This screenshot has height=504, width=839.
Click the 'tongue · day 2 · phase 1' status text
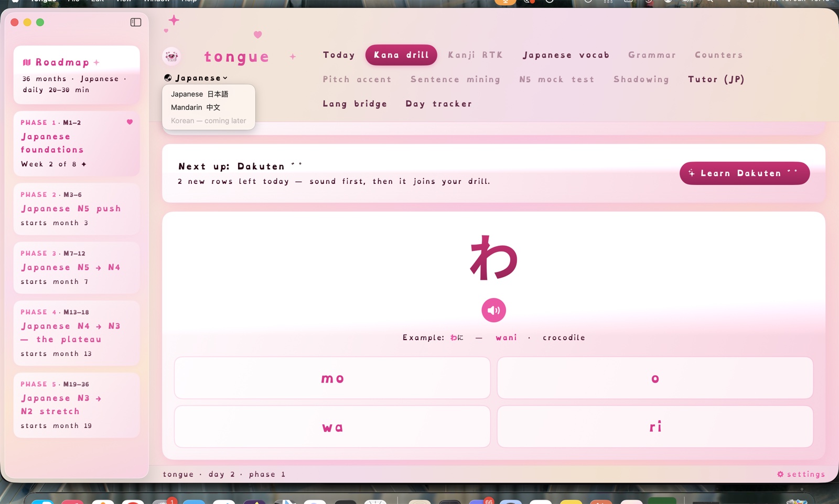(224, 474)
